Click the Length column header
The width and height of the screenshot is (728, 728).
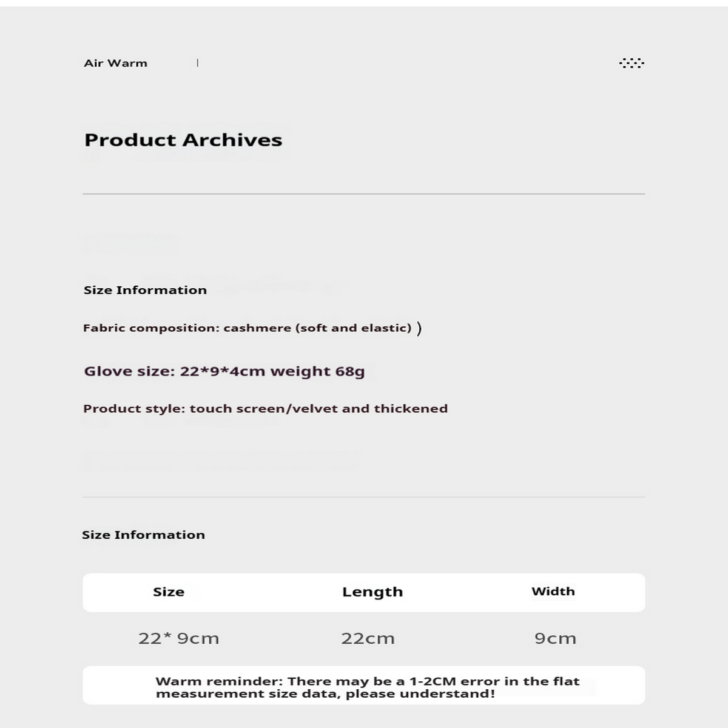tap(372, 592)
